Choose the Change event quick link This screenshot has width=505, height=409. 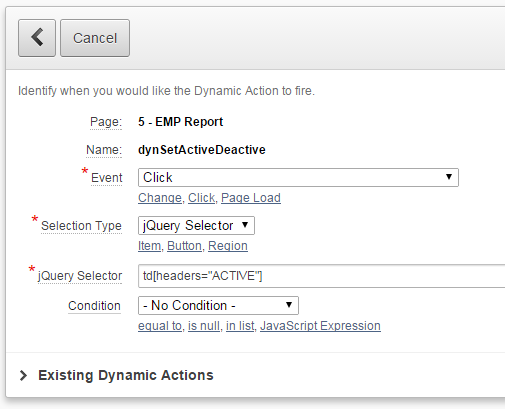pyautogui.click(x=160, y=198)
